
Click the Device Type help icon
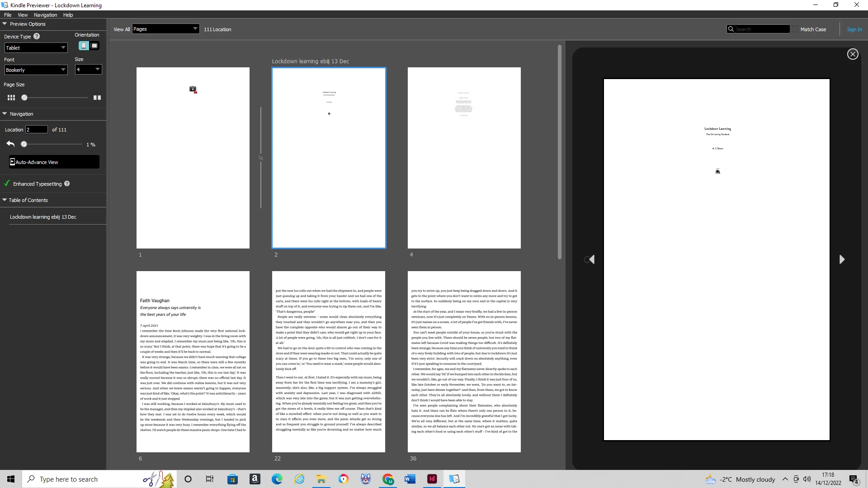pos(37,37)
